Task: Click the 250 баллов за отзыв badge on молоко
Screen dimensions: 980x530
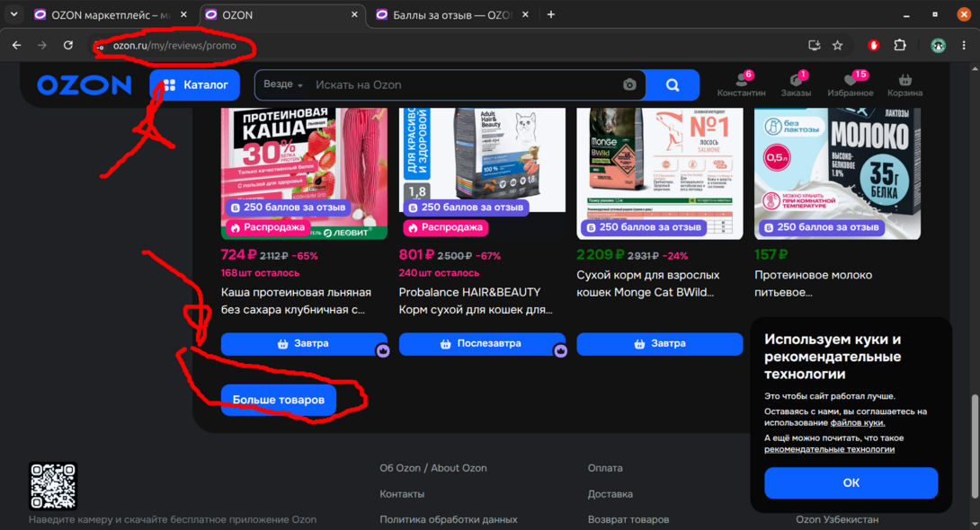Action: pos(821,227)
